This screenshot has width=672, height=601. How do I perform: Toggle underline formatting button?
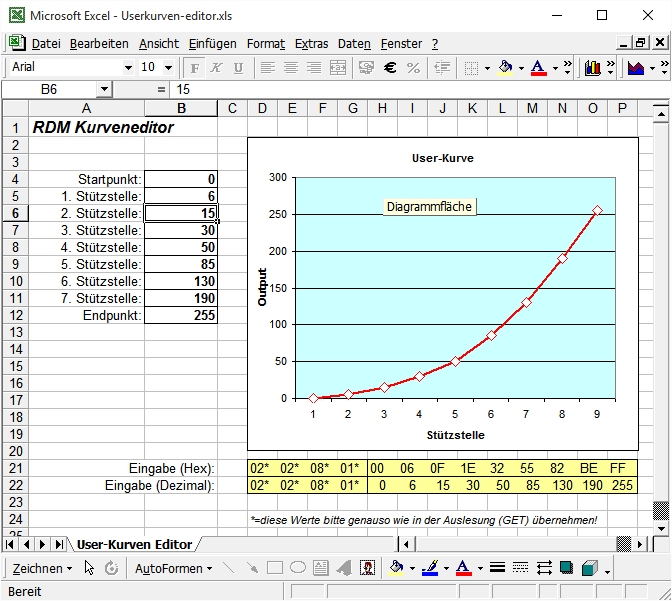pos(238,68)
